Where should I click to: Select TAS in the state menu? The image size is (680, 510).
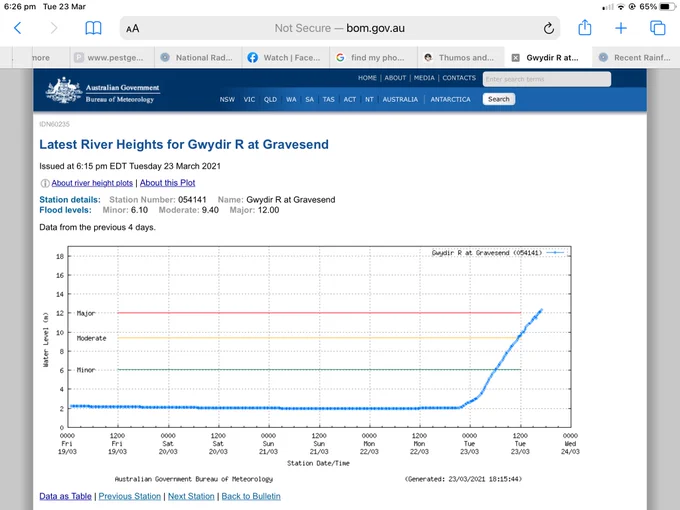pyautogui.click(x=328, y=99)
